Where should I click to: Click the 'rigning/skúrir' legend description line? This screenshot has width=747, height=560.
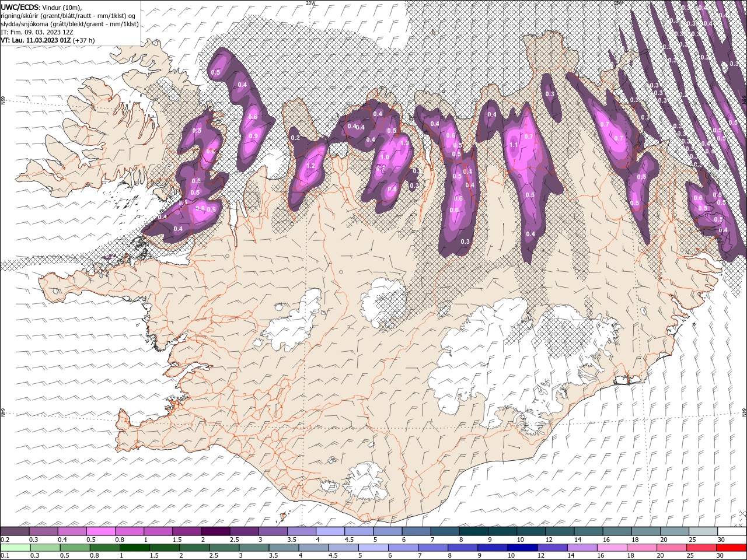pos(68,16)
